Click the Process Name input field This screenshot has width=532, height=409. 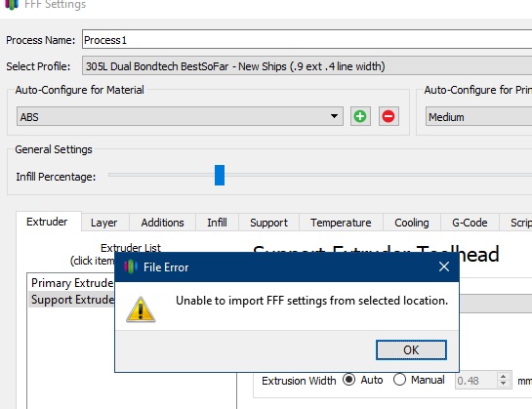(307, 40)
